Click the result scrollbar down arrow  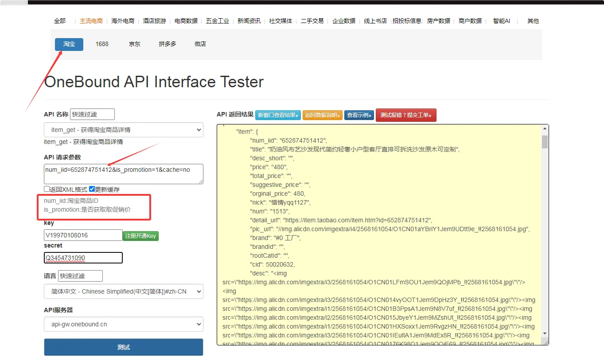tap(545, 333)
